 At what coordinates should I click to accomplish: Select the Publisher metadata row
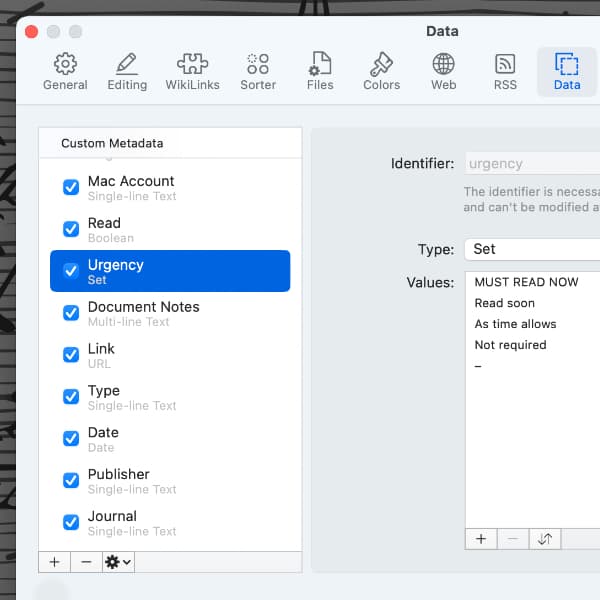coord(170,481)
